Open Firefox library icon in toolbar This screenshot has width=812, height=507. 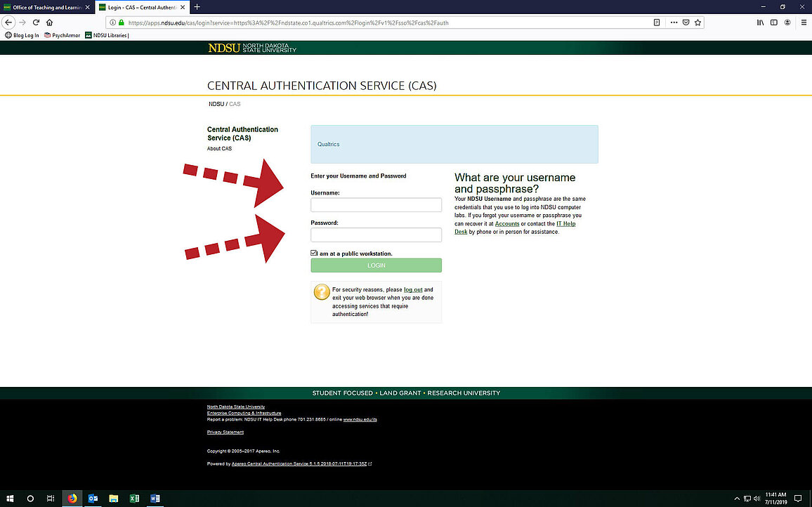(x=760, y=22)
